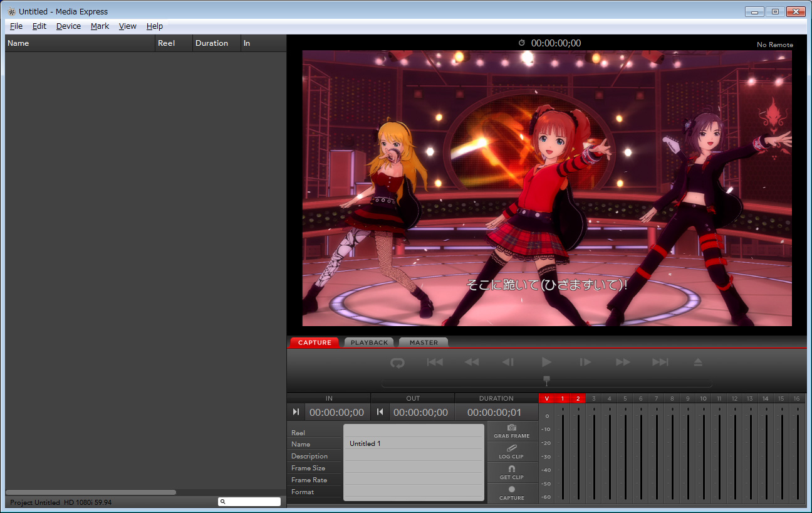Toggle audio channel 2 enable

578,398
